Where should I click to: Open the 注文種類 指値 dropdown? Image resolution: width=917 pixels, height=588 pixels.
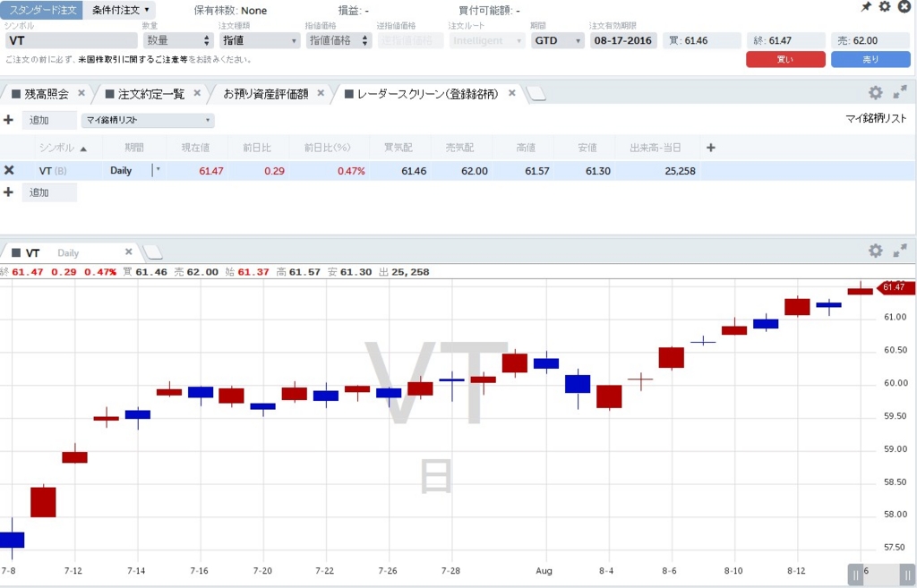point(260,40)
